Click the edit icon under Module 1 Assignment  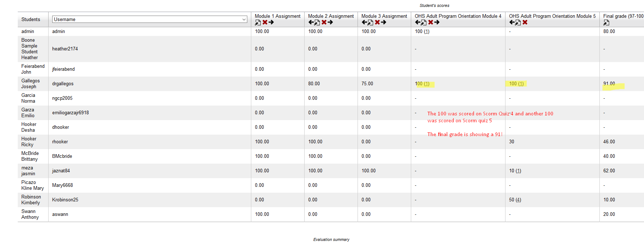pos(258,22)
